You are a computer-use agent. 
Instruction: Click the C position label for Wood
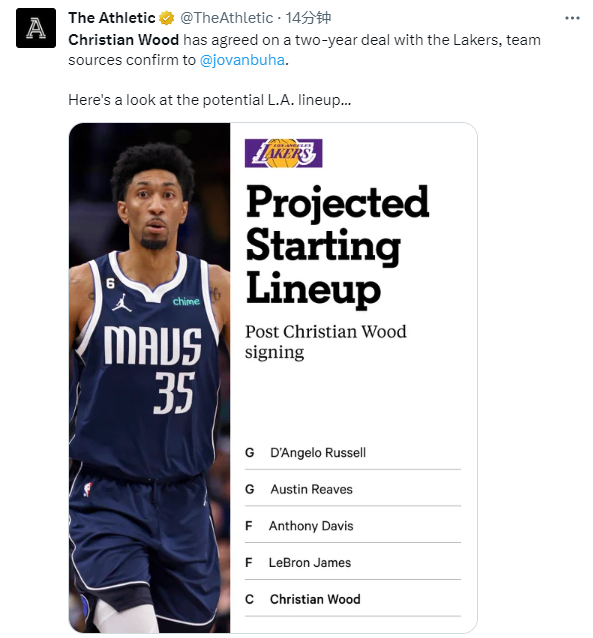coord(249,599)
